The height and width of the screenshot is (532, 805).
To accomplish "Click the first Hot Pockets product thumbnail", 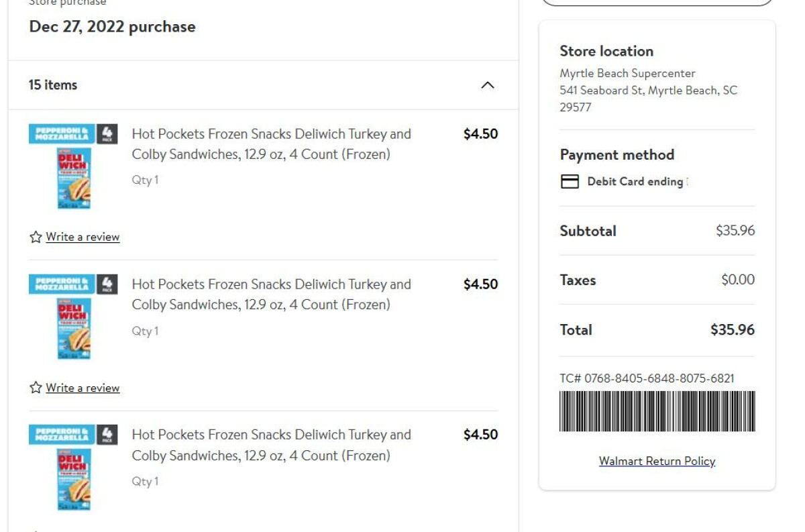I will tap(73, 166).
